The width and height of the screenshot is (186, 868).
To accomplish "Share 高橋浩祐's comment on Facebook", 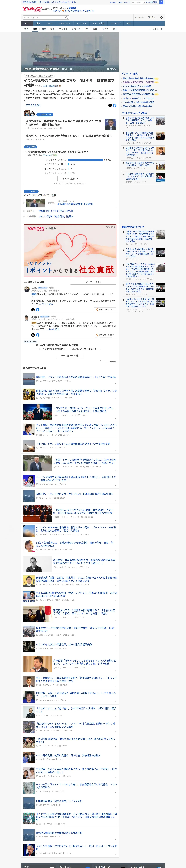I will click(38, 335).
